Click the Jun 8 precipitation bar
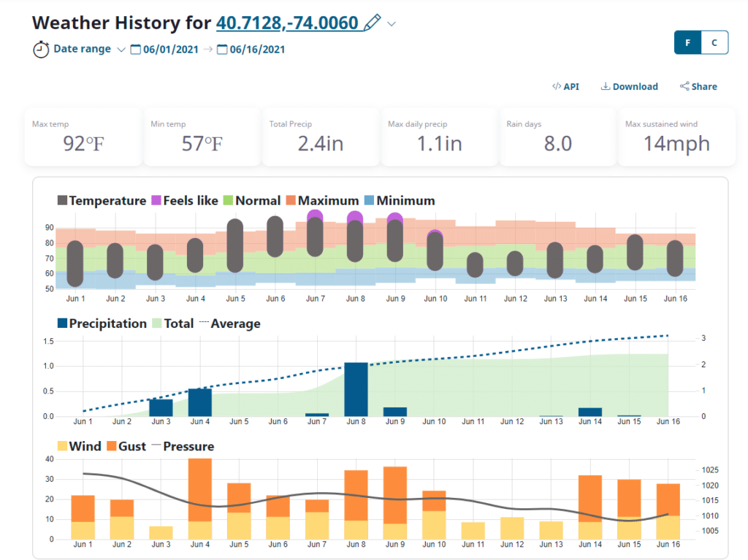The width and height of the screenshot is (748, 560). 356,389
